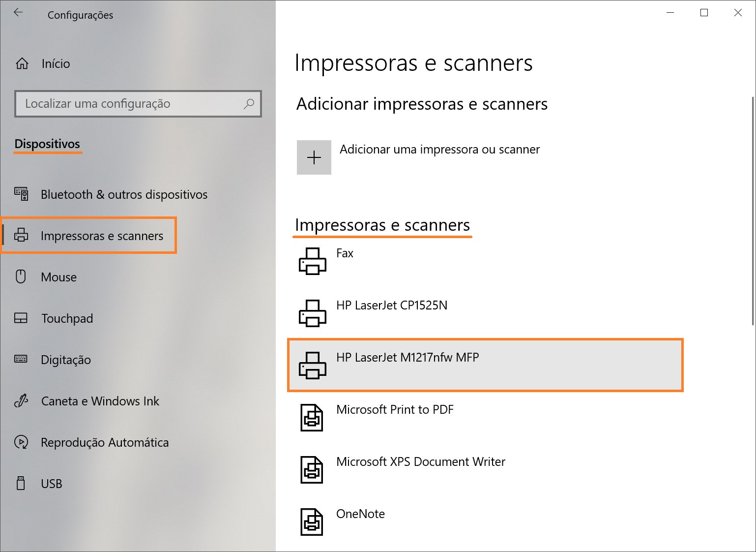Click the search magnifier icon
This screenshot has height=552, width=756.
coord(249,104)
